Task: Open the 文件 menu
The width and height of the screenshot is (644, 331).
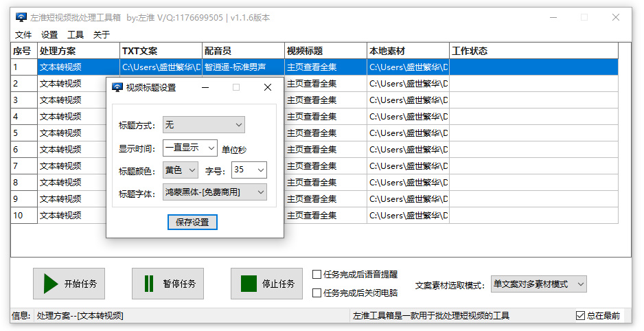Action: (x=23, y=34)
